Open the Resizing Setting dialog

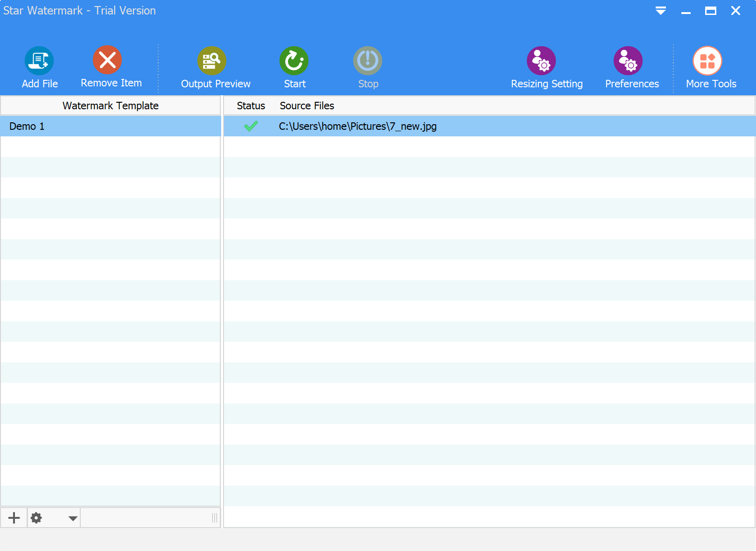pyautogui.click(x=541, y=61)
